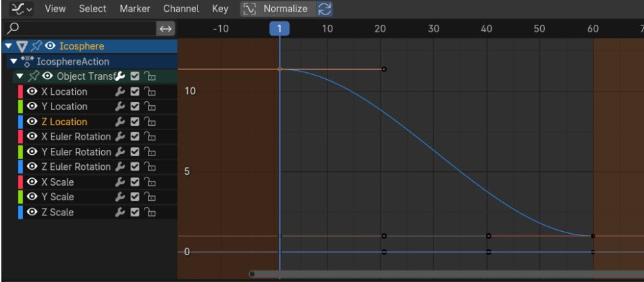644x282 pixels.
Task: Select the Z Location channel name
Action: coord(64,122)
